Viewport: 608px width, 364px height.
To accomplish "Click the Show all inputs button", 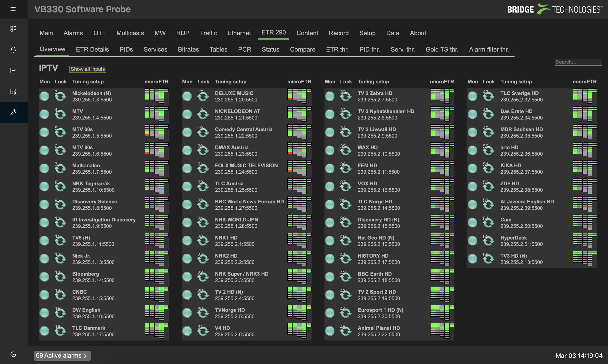I will pos(88,69).
